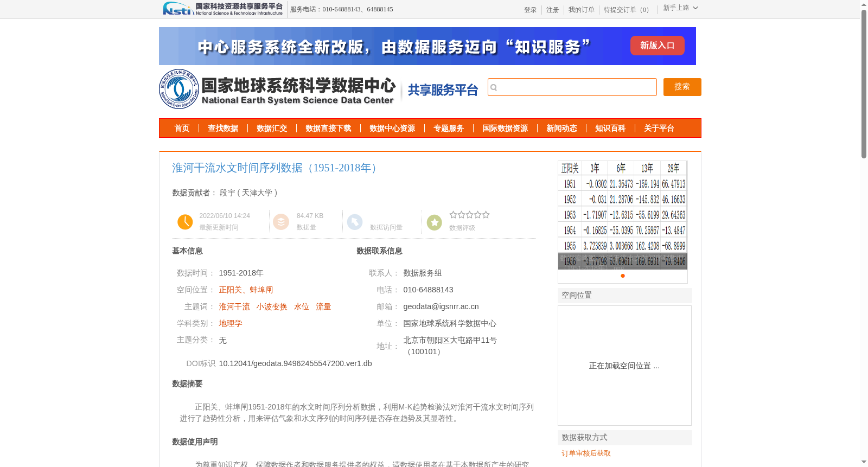Click the 注册 link
The image size is (868, 467).
(x=553, y=10)
